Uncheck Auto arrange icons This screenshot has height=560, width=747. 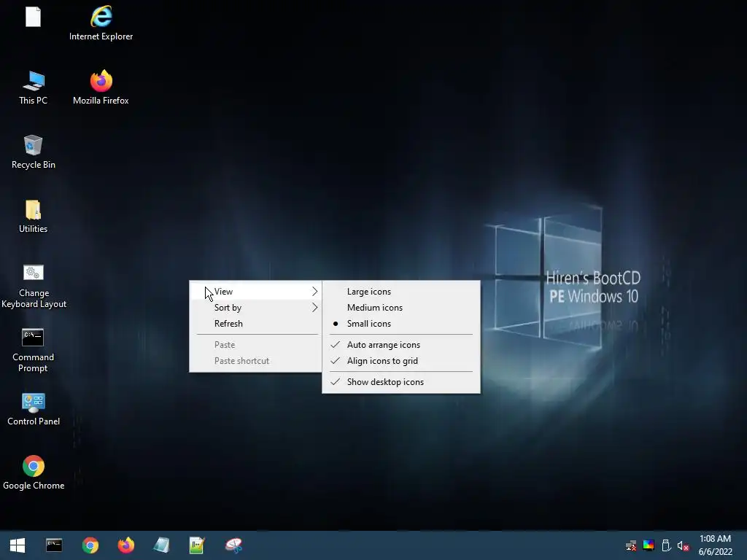(401, 345)
